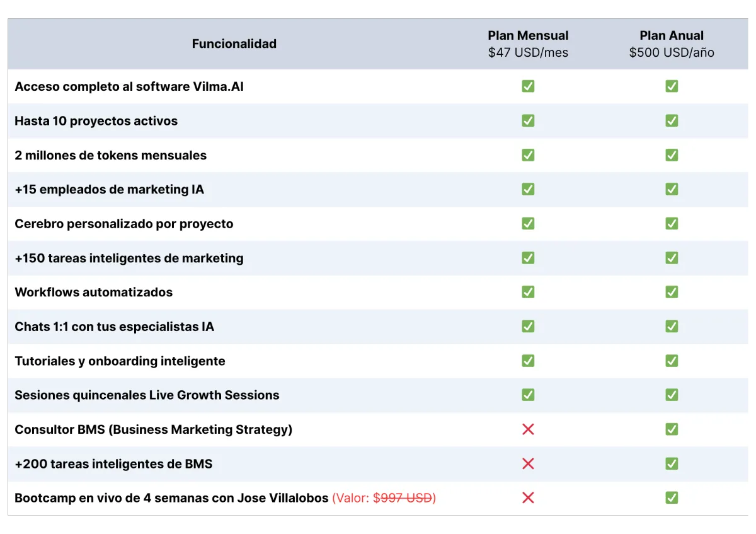
Task: Click the red X for +200 tareas BMS row
Action: (528, 463)
